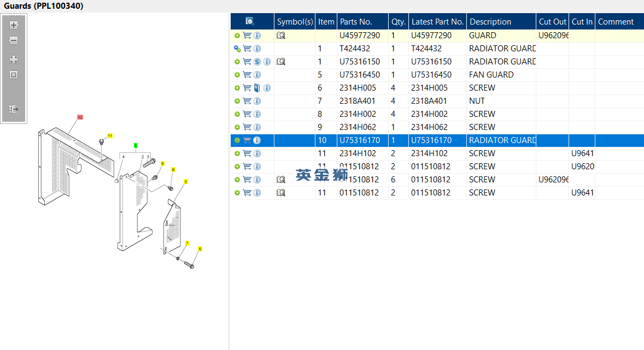Viewport: 644px width, 350px height.
Task: Zoom out on the parts diagram
Action: tap(14, 40)
